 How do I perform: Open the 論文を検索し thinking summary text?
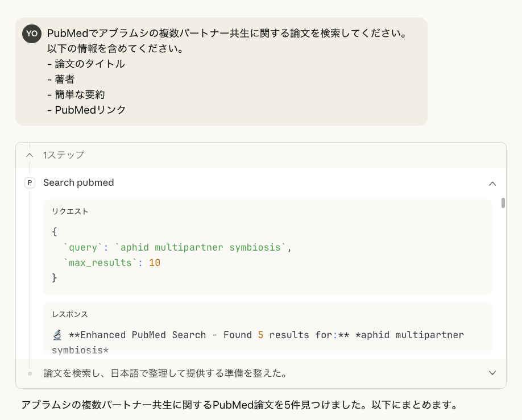(x=165, y=373)
